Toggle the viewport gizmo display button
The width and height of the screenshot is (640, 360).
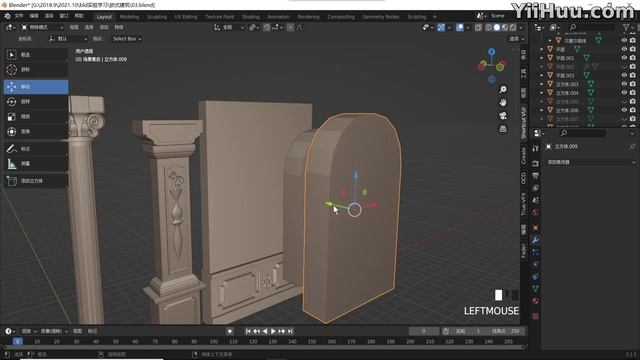click(x=441, y=27)
